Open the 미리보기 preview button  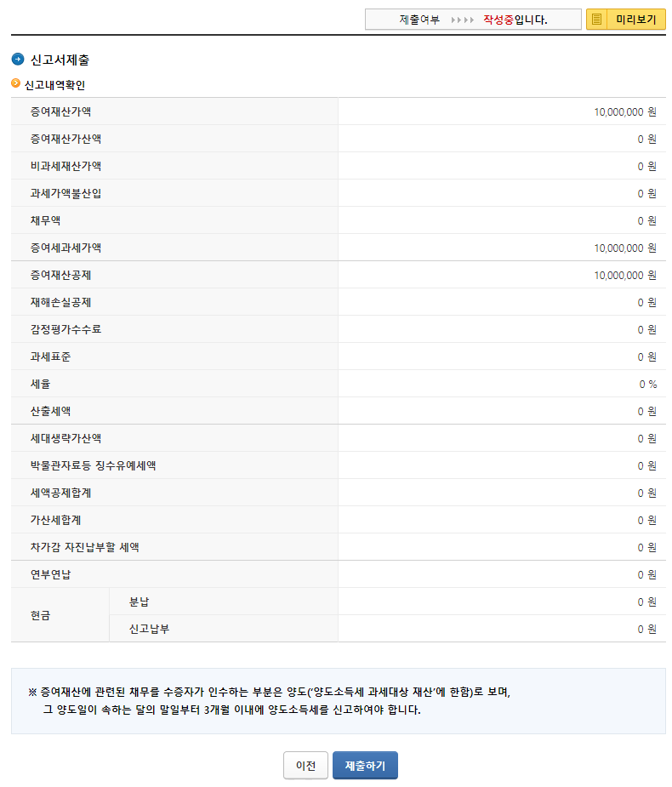[x=635, y=18]
